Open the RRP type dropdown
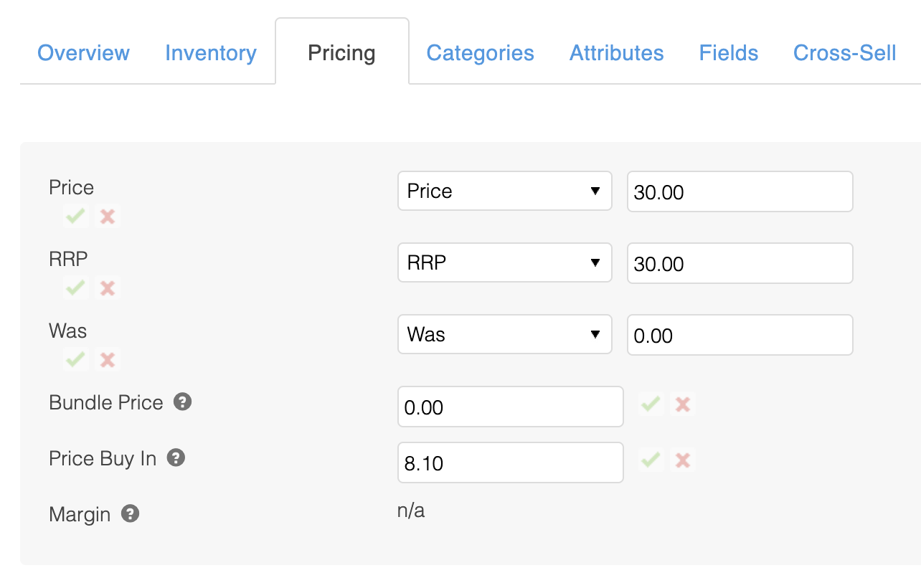The width and height of the screenshot is (921, 588). click(x=504, y=263)
